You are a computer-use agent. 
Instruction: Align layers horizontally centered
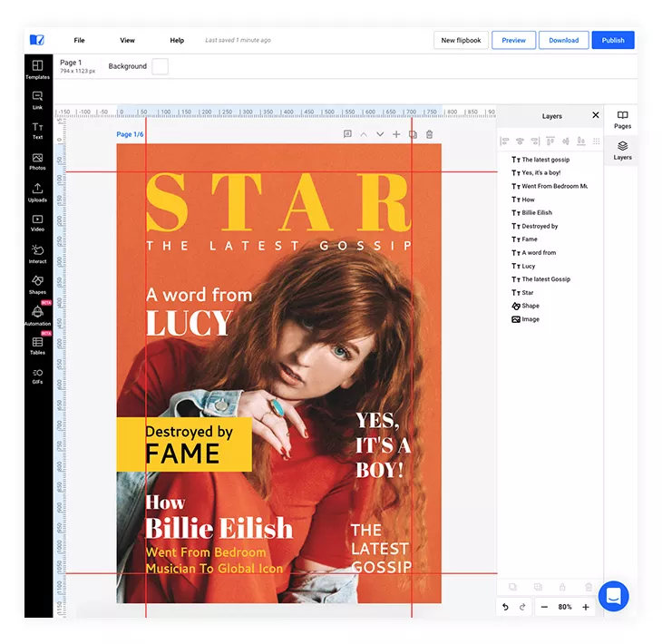520,141
